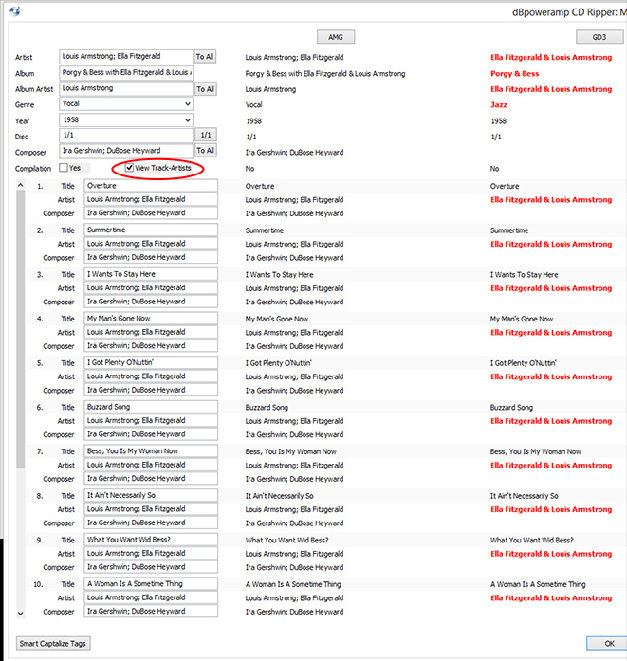Click GD3 track 6 title Buzzard Song

(x=511, y=408)
